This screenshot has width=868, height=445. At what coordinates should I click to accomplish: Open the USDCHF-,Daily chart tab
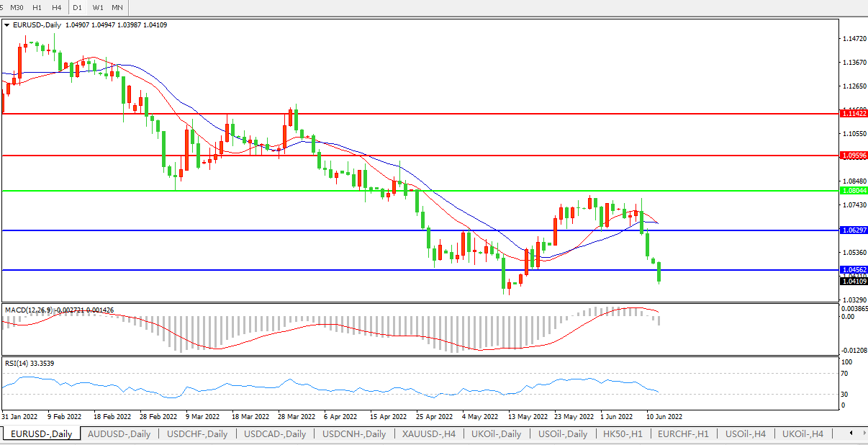196,433
